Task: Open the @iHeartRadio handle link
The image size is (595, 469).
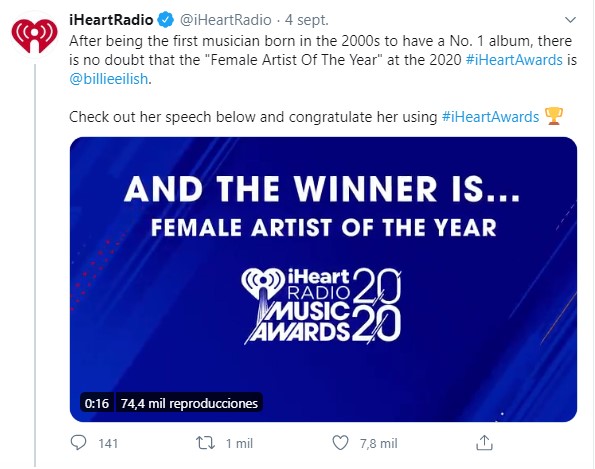Action: (x=225, y=20)
